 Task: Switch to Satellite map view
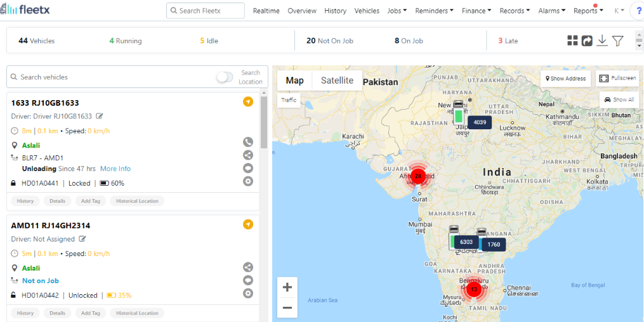[x=337, y=80]
